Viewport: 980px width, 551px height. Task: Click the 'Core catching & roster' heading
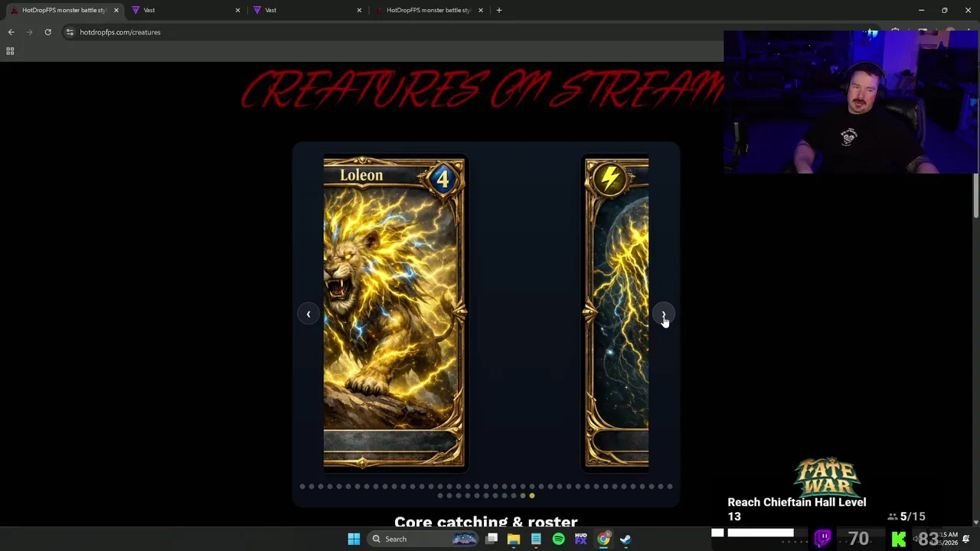tap(486, 521)
